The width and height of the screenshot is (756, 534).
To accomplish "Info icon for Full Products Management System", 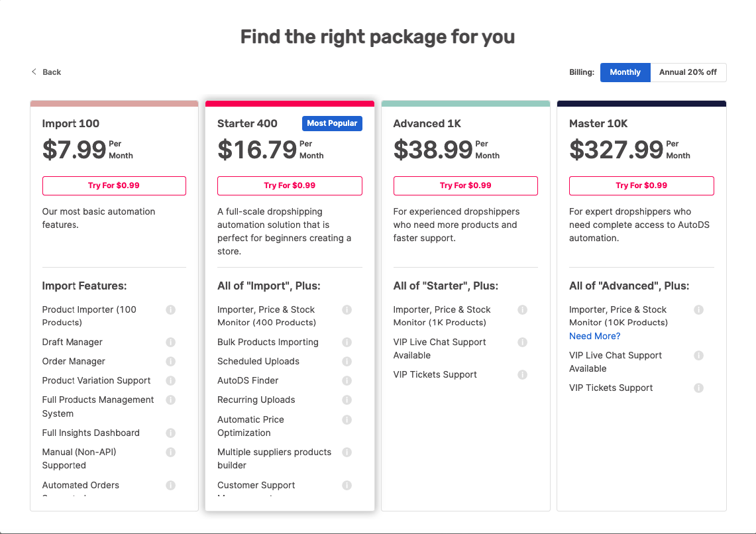I will [171, 400].
